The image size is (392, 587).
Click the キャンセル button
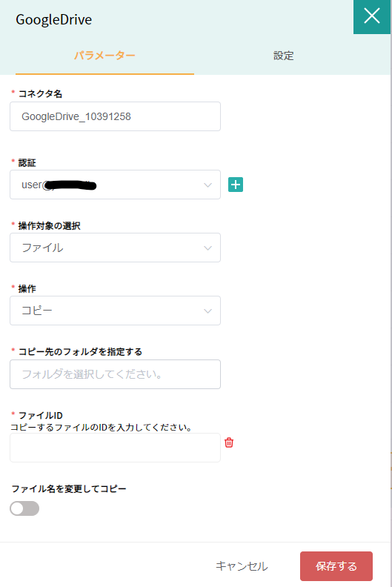click(x=242, y=566)
